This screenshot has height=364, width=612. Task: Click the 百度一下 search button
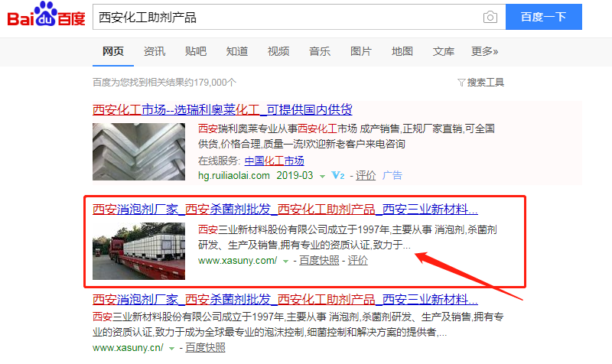click(x=544, y=17)
